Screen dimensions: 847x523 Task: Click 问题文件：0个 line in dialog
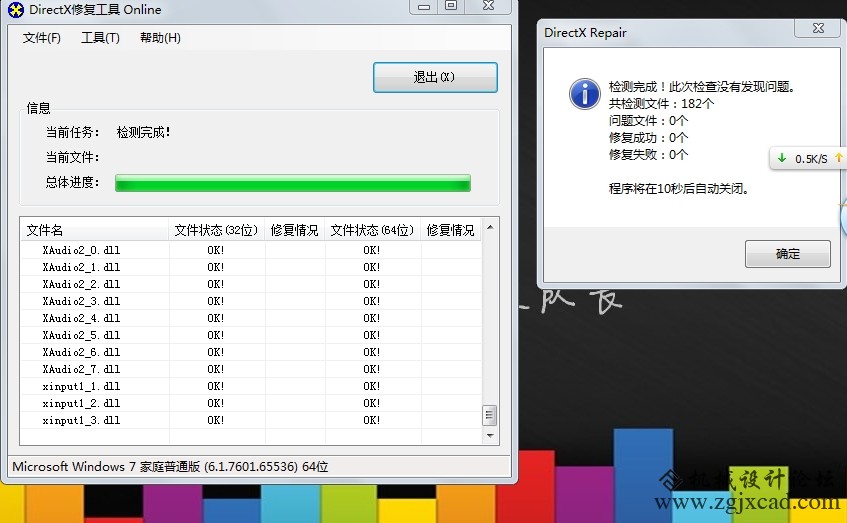[x=648, y=120]
